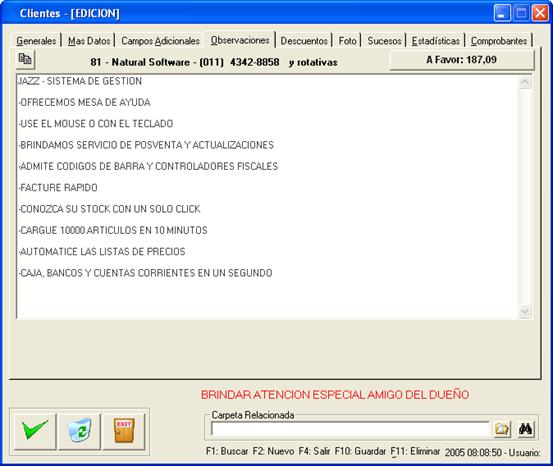This screenshot has width=553, height=466.
Task: Click the observations scrollbar down arrow
Action: click(525, 311)
